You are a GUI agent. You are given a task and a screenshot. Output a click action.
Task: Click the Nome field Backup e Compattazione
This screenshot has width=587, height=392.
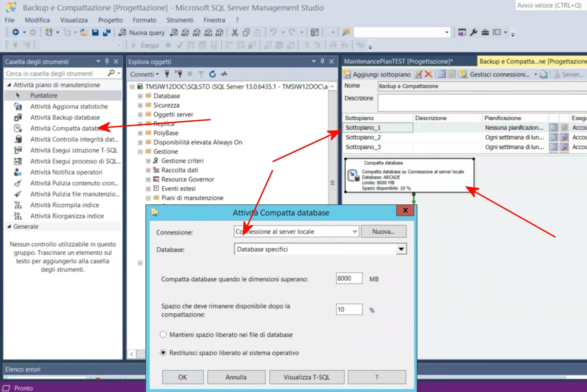point(482,86)
